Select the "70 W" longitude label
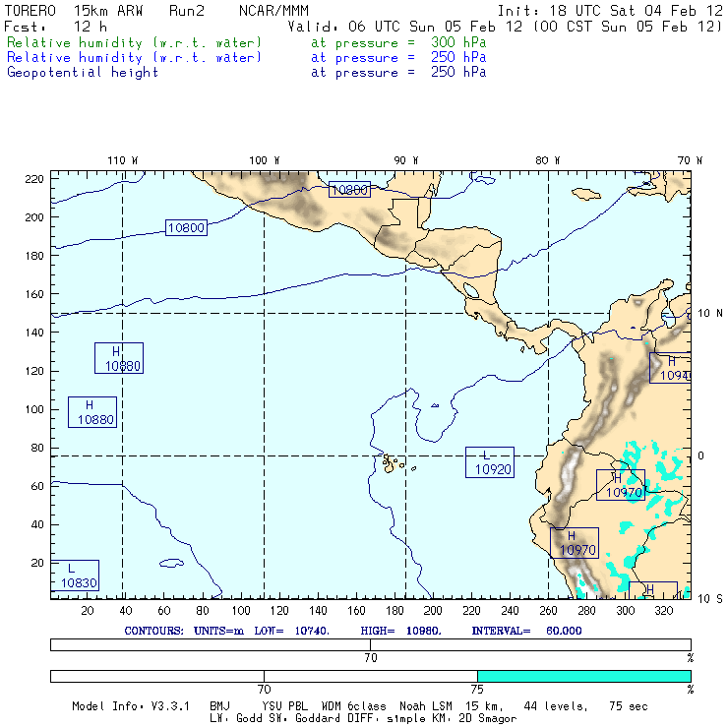The width and height of the screenshot is (728, 728). (x=690, y=160)
